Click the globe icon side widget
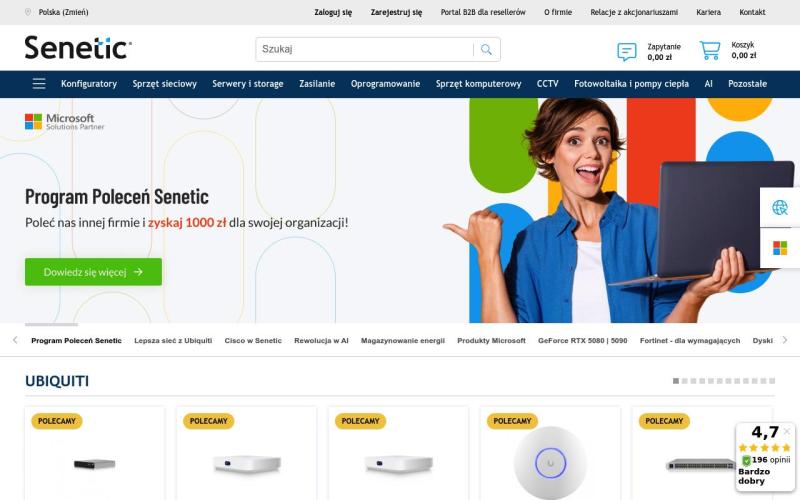800x500 pixels. click(780, 208)
